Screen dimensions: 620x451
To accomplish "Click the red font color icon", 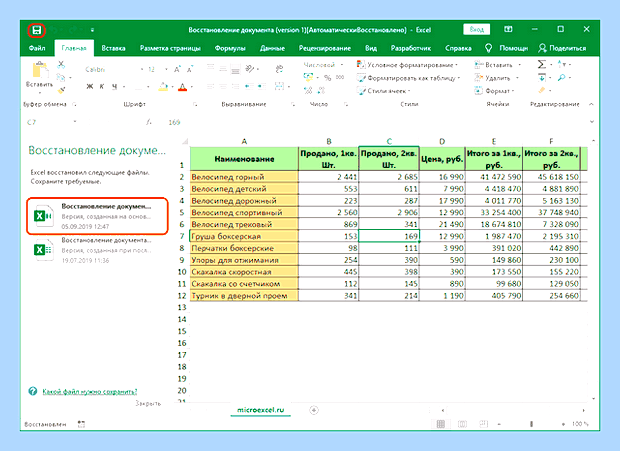I will click(182, 87).
